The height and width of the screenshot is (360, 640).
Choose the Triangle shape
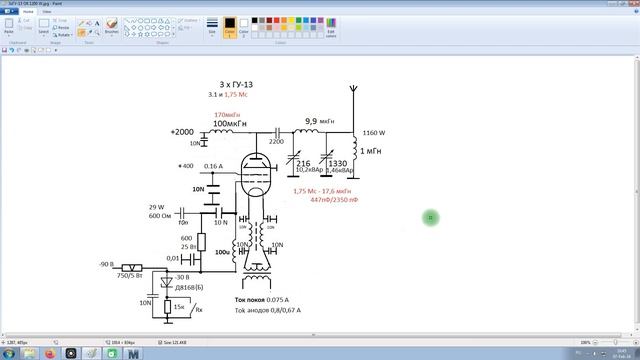(x=167, y=21)
